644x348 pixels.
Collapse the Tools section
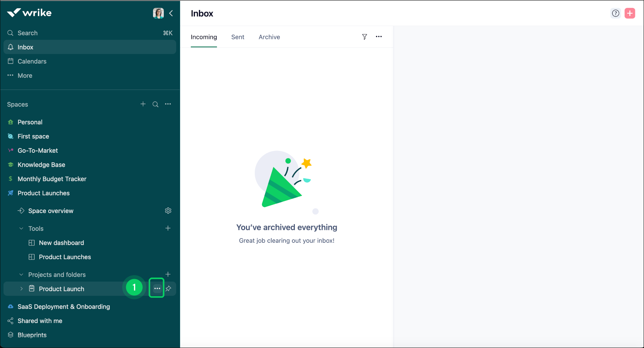(x=21, y=228)
